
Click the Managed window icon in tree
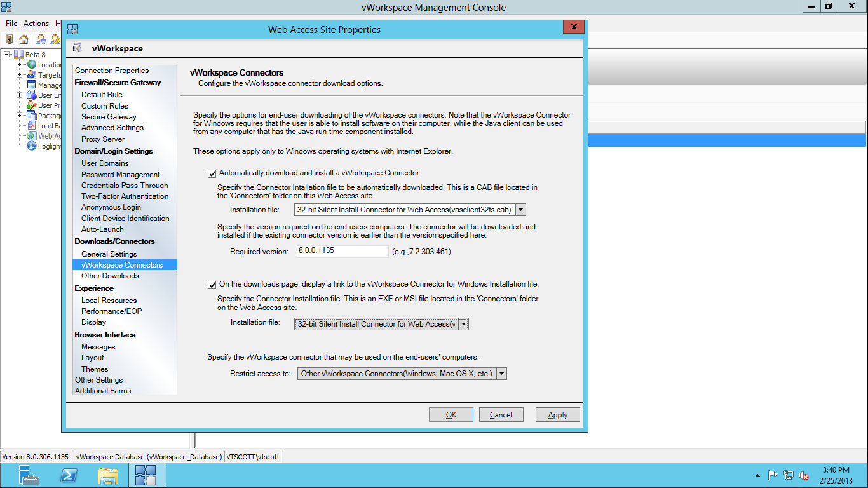[32, 85]
